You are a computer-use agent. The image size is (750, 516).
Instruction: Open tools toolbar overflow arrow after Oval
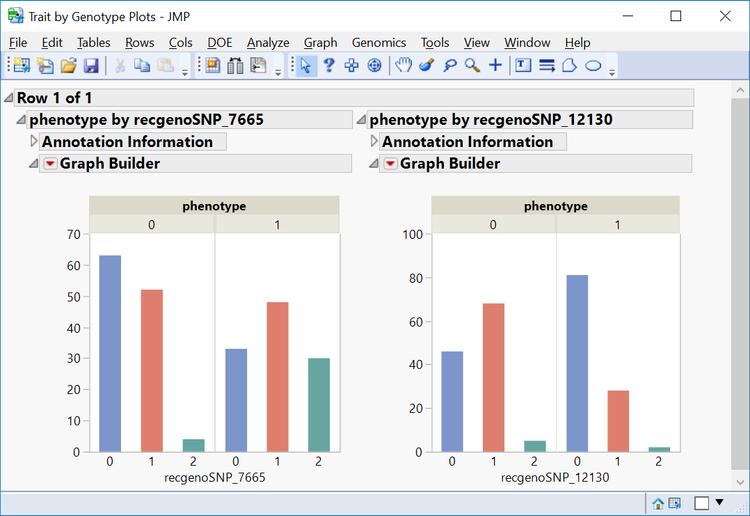tap(612, 73)
